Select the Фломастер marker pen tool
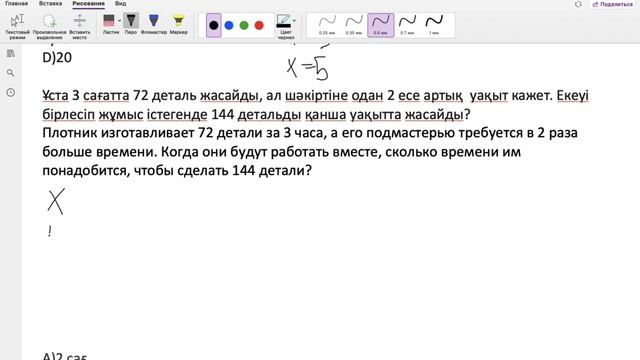 tap(154, 24)
